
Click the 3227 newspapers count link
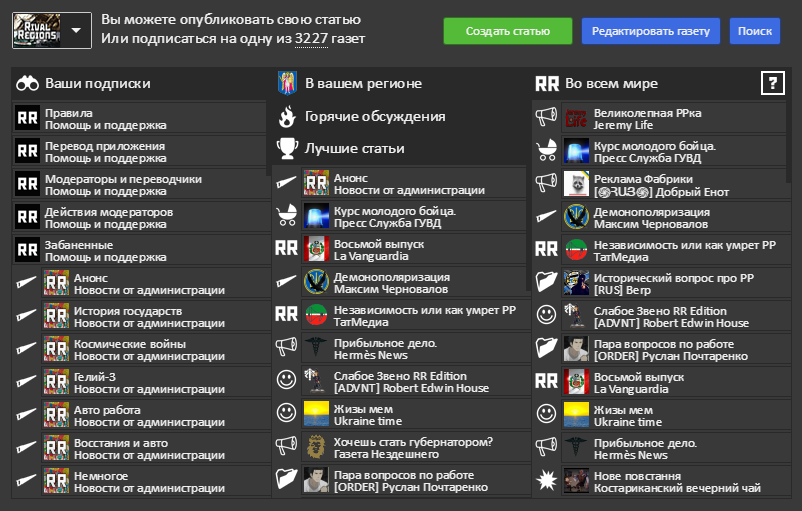(311, 39)
